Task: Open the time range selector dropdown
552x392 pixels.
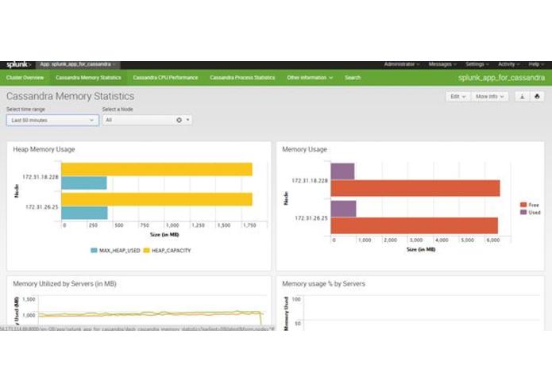Action: pyautogui.click(x=52, y=121)
